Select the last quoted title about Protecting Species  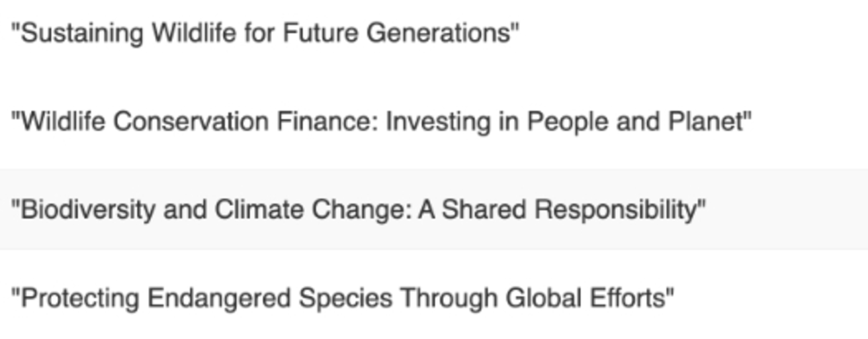pos(434,298)
